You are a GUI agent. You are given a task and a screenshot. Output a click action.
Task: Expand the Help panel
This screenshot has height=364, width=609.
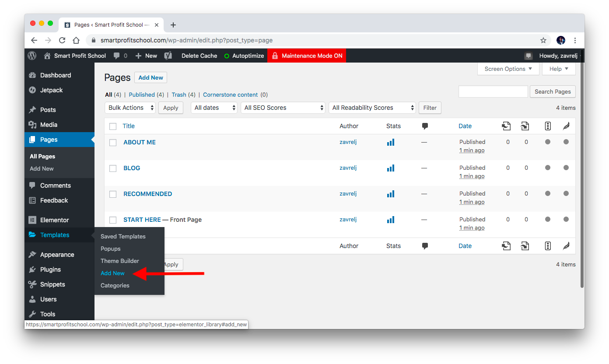[x=559, y=69]
